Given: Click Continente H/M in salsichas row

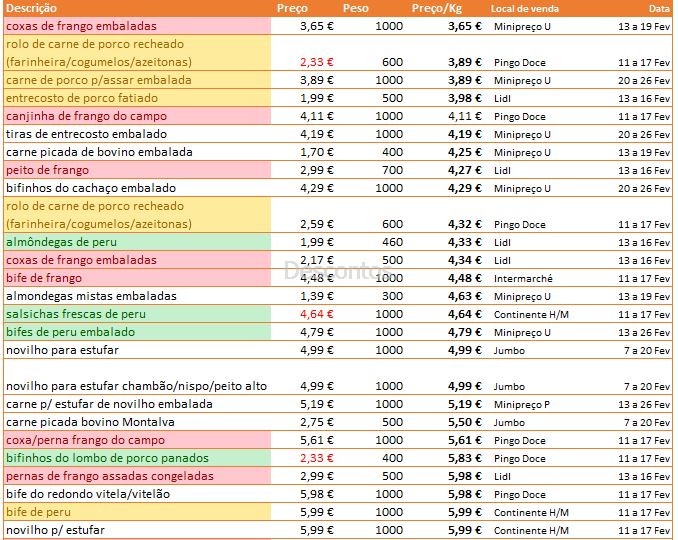Looking at the screenshot, I should [531, 315].
